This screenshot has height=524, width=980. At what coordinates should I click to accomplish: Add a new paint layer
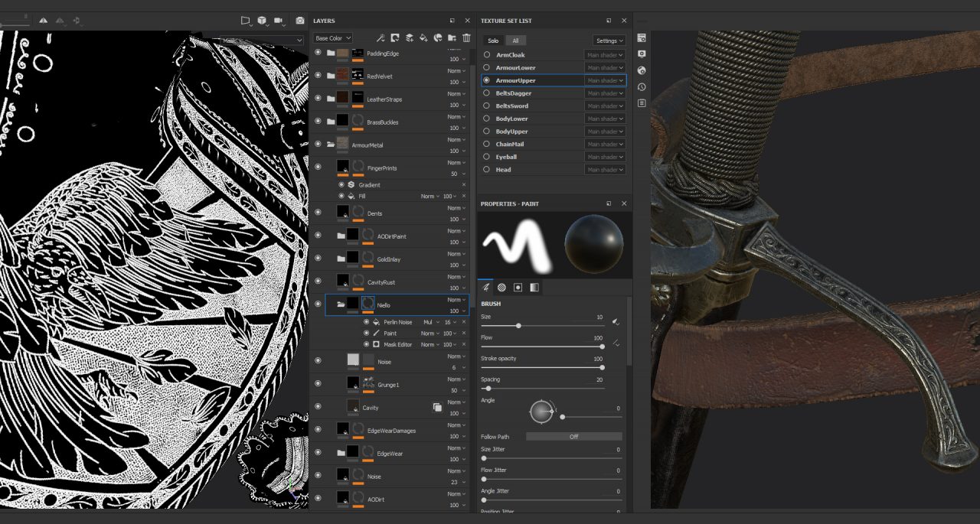[x=409, y=37]
